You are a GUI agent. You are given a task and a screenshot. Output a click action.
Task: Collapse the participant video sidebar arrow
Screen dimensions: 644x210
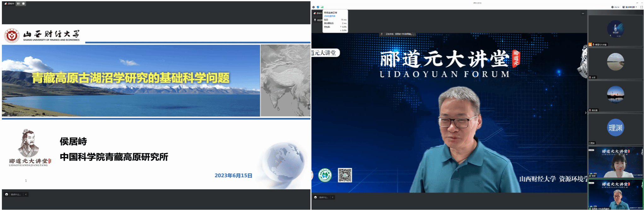[586, 113]
